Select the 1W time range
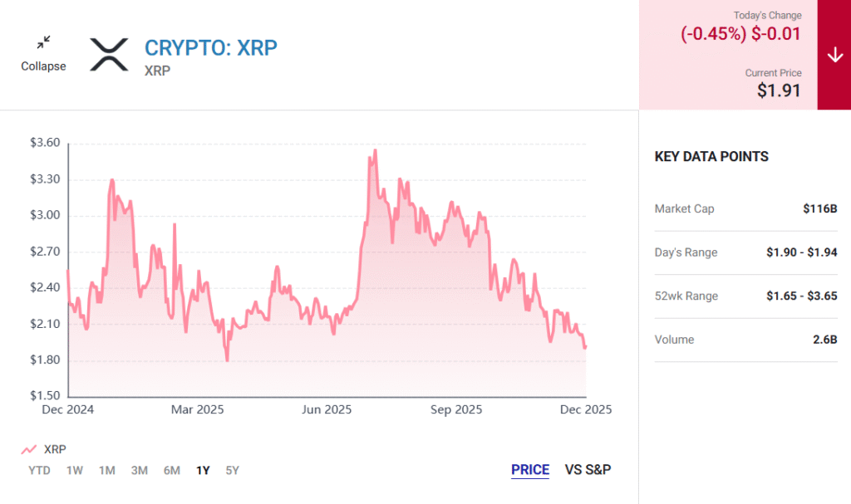Image resolution: width=851 pixels, height=504 pixels. tap(75, 471)
